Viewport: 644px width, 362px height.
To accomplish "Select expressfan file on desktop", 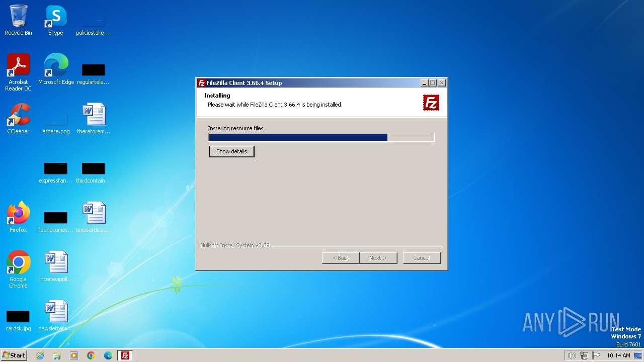I will coord(55,172).
